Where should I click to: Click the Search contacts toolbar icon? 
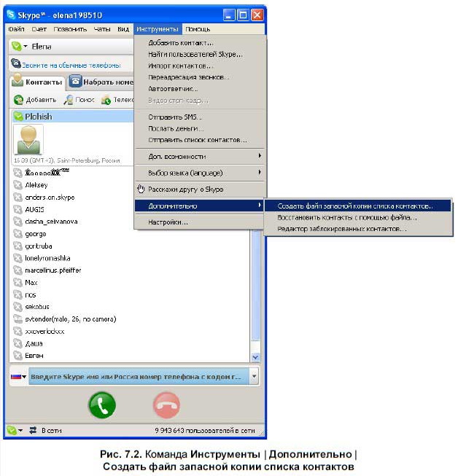pos(69,100)
